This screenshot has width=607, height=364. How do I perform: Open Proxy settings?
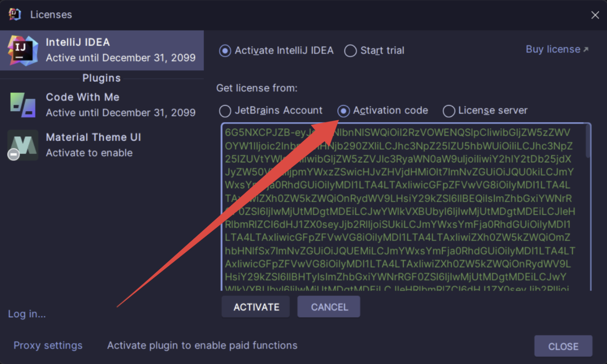48,345
